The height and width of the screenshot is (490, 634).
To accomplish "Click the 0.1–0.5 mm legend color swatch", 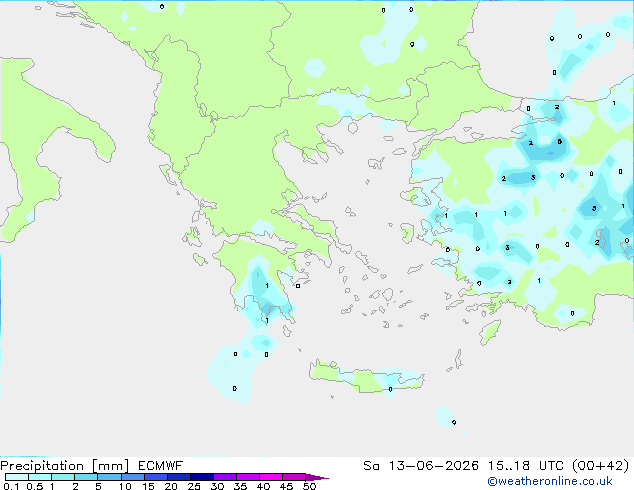I will [17, 477].
